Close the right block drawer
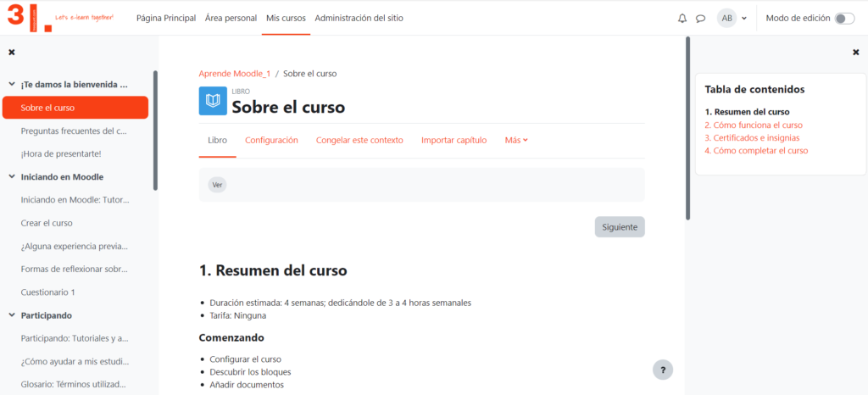 point(855,53)
